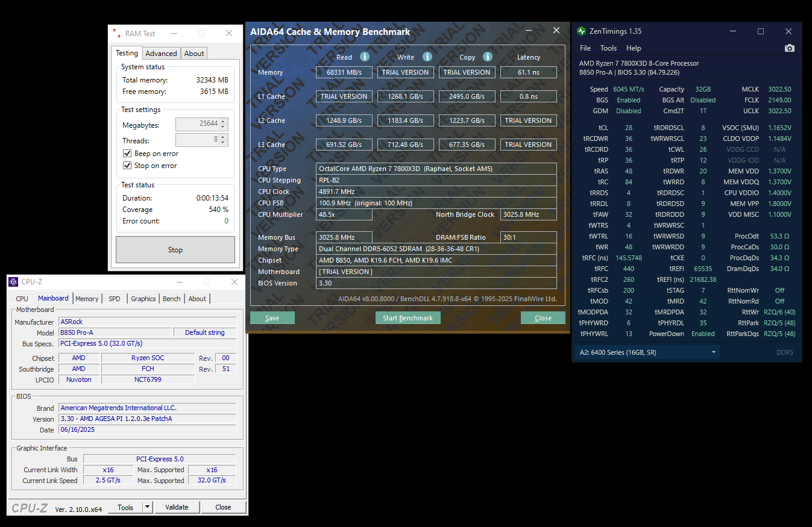The height and width of the screenshot is (527, 812).
Task: Switch to the Testing tab in RAM Test
Action: [x=127, y=53]
